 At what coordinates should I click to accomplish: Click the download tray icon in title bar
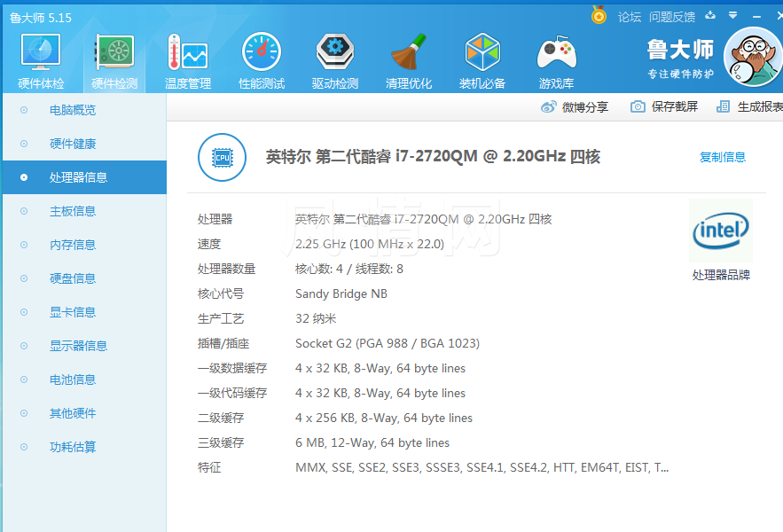(710, 15)
